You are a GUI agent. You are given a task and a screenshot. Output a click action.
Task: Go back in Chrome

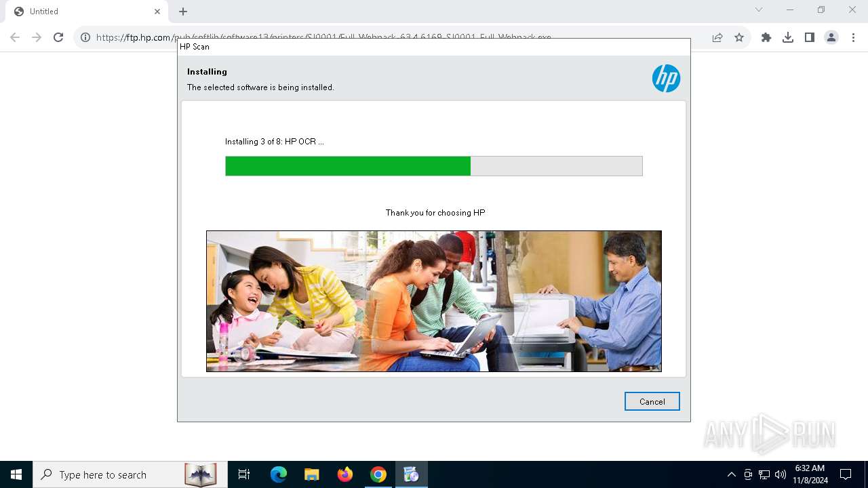point(15,37)
